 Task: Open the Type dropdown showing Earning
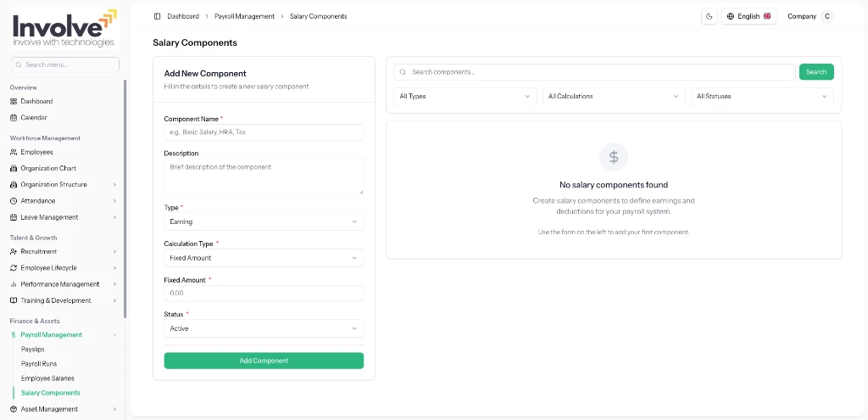coord(264,221)
